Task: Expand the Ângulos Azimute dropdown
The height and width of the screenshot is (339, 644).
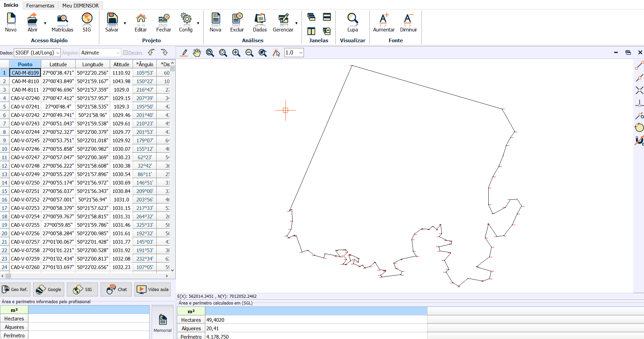Action: [x=100, y=53]
